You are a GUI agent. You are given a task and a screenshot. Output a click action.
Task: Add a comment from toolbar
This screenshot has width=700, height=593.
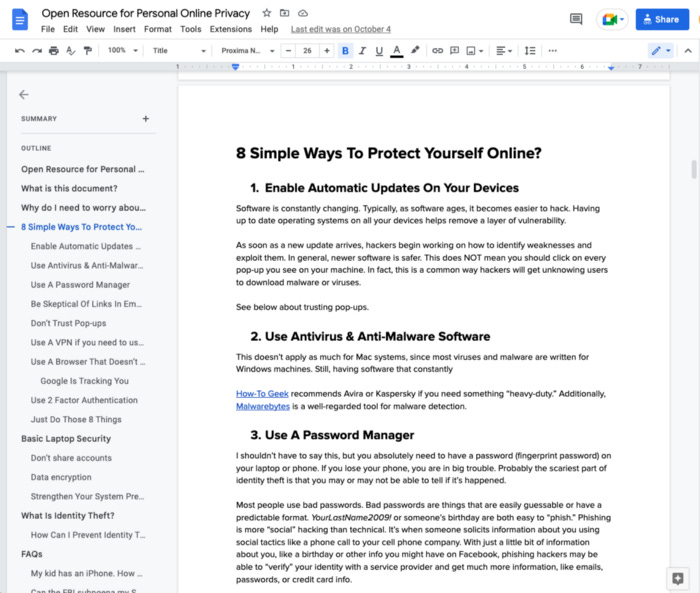[454, 51]
